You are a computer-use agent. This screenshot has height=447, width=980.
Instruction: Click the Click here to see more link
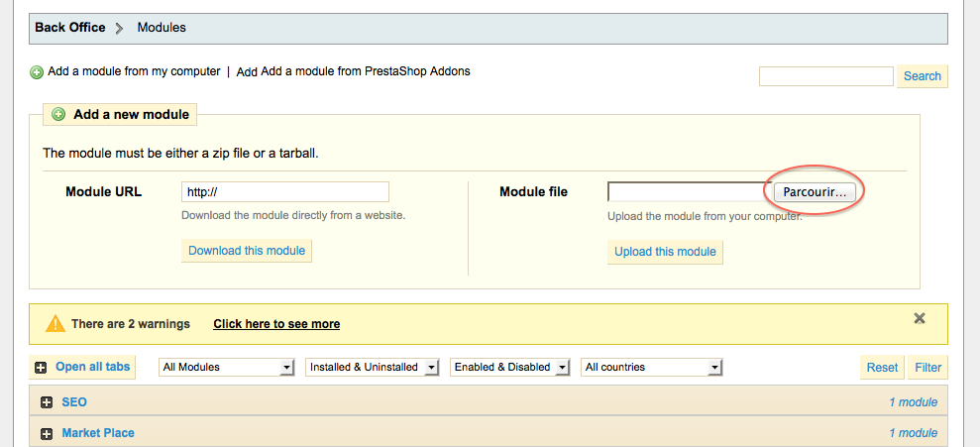tap(276, 324)
